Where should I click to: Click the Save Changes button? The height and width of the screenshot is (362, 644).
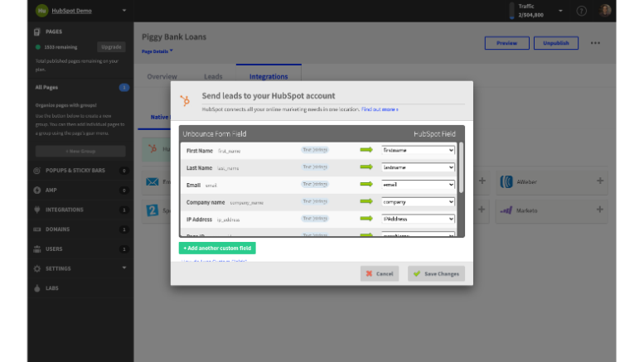pyautogui.click(x=436, y=273)
